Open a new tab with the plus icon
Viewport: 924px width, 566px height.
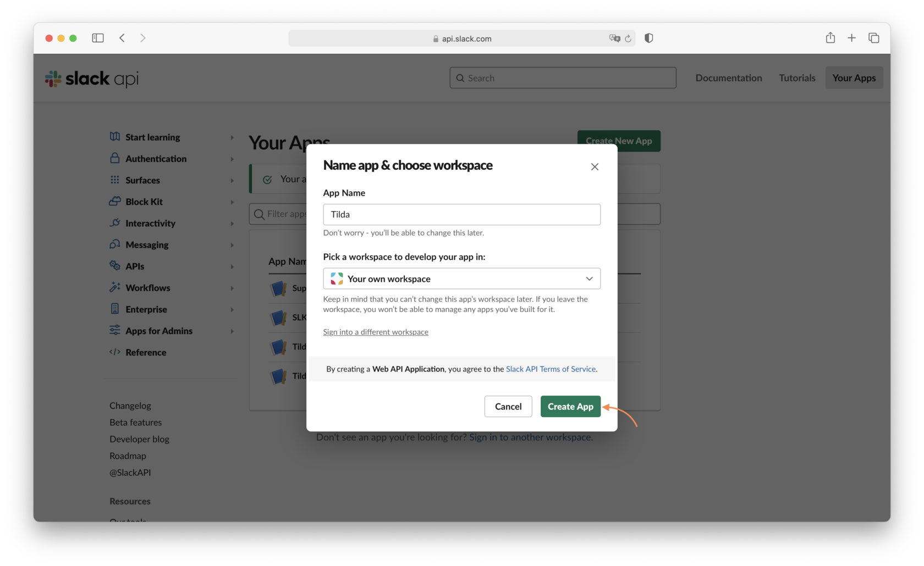tap(851, 38)
